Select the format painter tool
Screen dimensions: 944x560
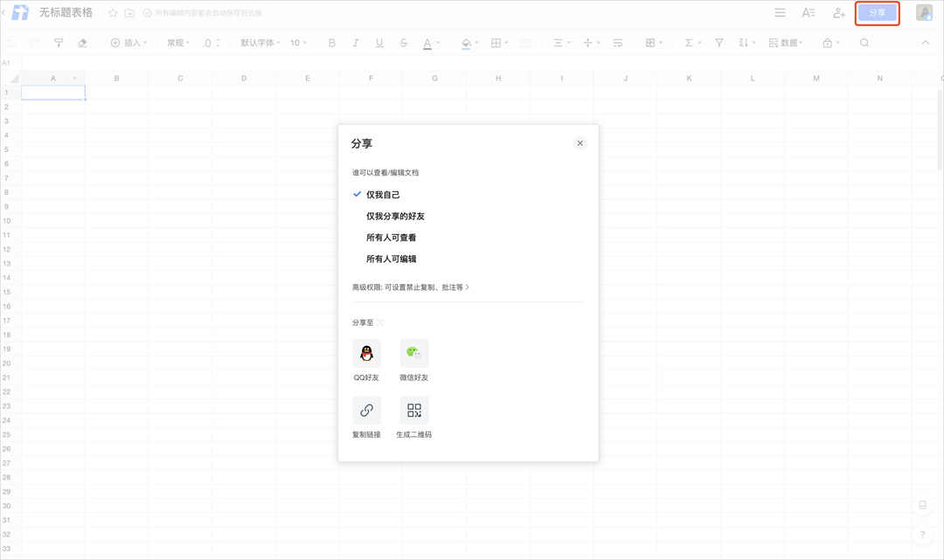coord(59,43)
